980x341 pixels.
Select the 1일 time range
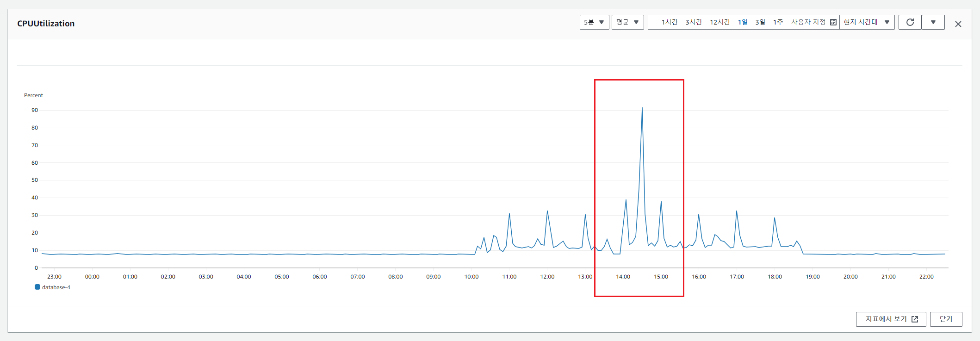pyautogui.click(x=742, y=22)
